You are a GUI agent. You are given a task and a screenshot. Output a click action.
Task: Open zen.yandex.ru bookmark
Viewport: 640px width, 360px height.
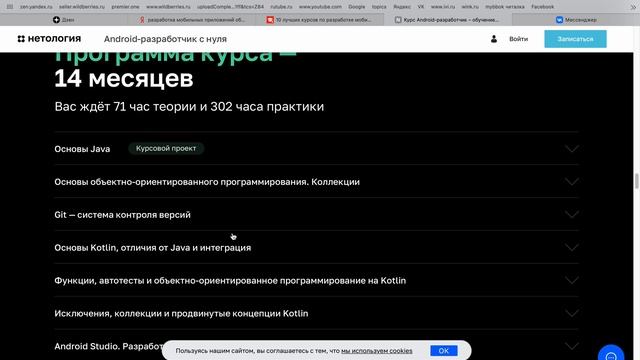click(36, 7)
